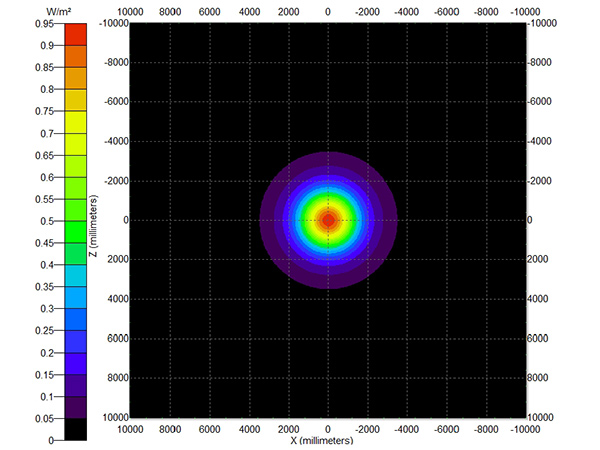Image resolution: width=600 pixels, height=450 pixels.
Task: Select -4000 on the left Z axis
Action: click(116, 141)
